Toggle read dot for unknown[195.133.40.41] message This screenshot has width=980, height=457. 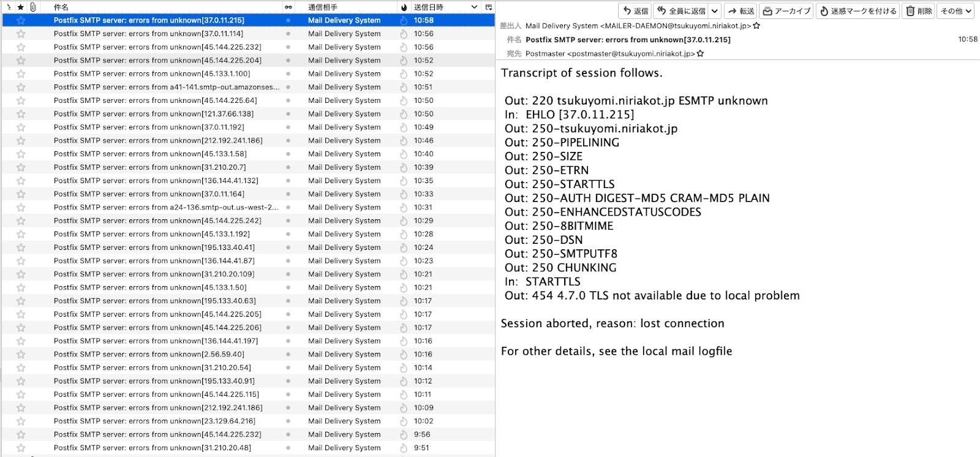[x=288, y=247]
